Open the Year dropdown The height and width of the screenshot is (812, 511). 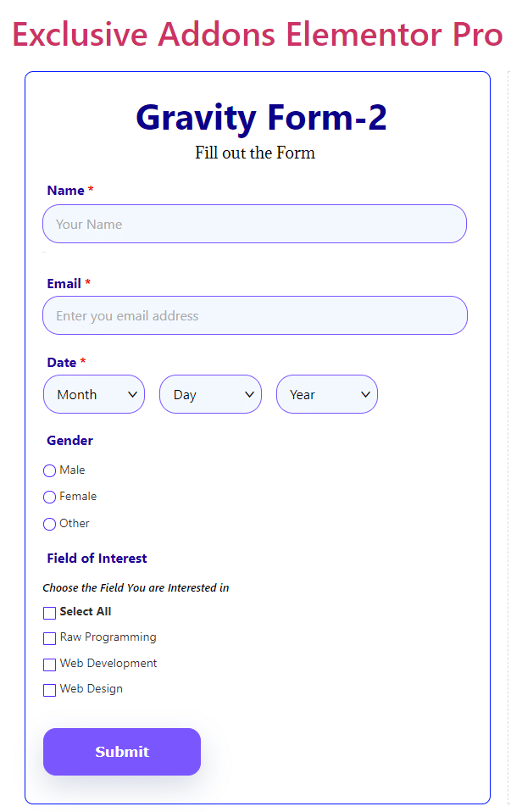327,394
